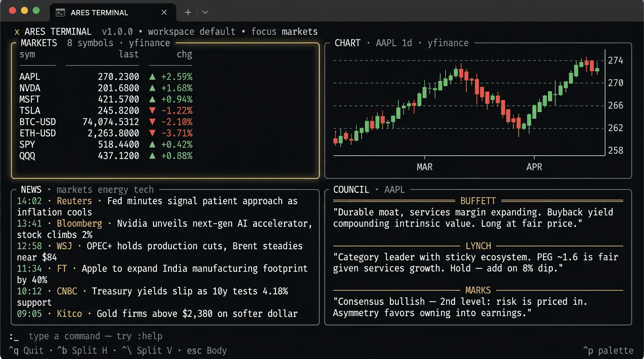Expand the tab options dropdown chevron
This screenshot has width=644, height=359.
click(x=205, y=13)
